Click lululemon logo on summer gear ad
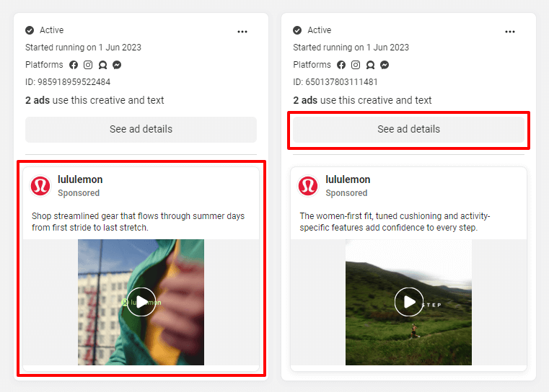This screenshot has height=392, width=549. point(40,186)
